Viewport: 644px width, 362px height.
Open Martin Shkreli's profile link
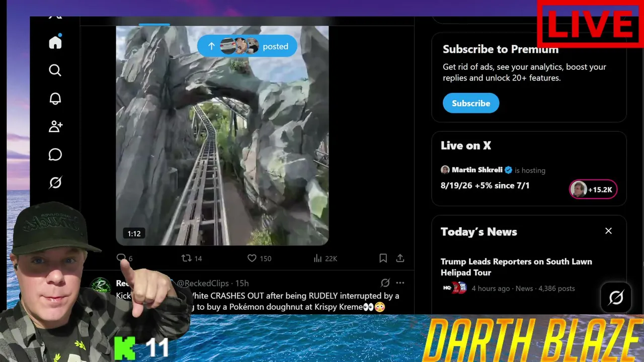point(477,170)
